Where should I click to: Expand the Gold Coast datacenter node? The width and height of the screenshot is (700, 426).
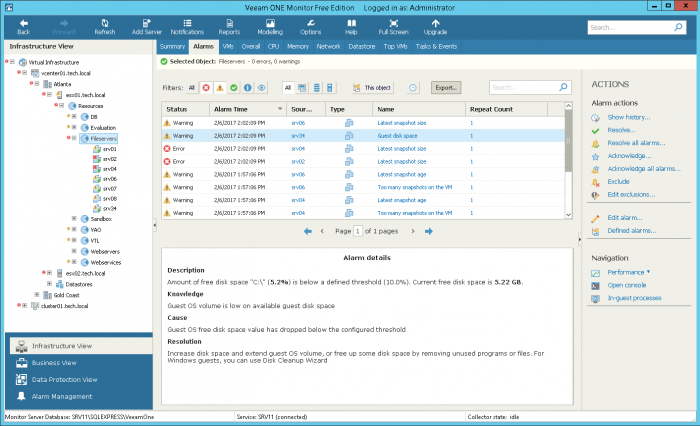tap(37, 294)
